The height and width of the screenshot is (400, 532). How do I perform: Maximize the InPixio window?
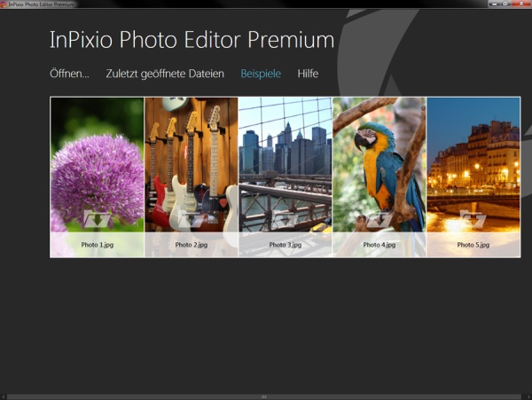(505, 4)
